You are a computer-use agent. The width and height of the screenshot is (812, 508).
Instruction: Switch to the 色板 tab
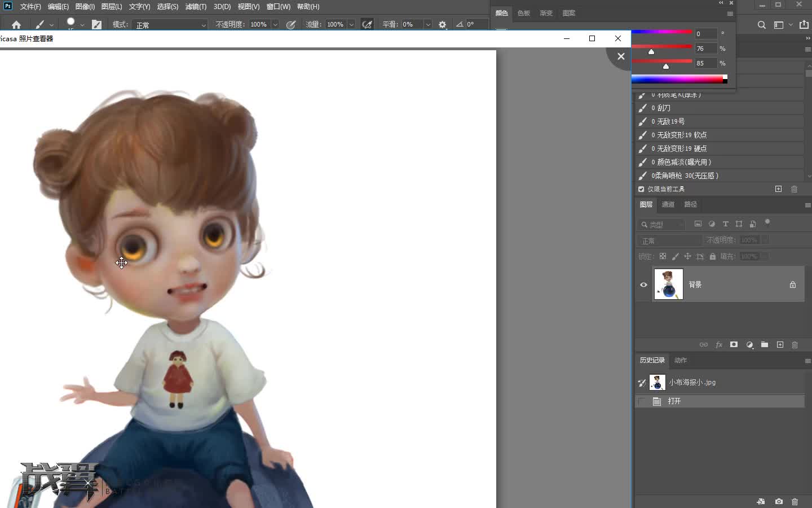tap(524, 13)
